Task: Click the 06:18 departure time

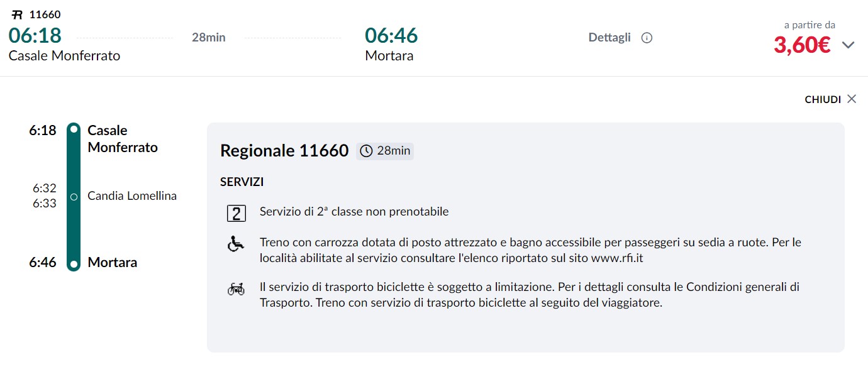Action: coord(35,35)
